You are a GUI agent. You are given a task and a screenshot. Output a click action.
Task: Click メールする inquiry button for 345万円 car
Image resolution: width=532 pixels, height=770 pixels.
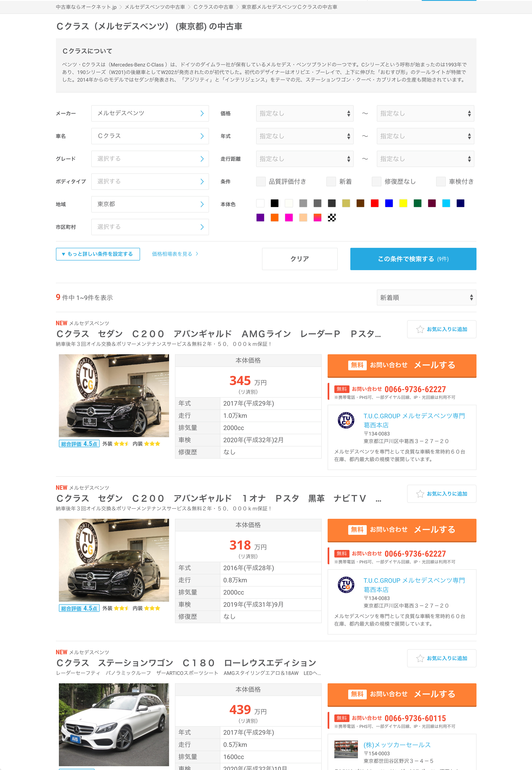coord(402,365)
